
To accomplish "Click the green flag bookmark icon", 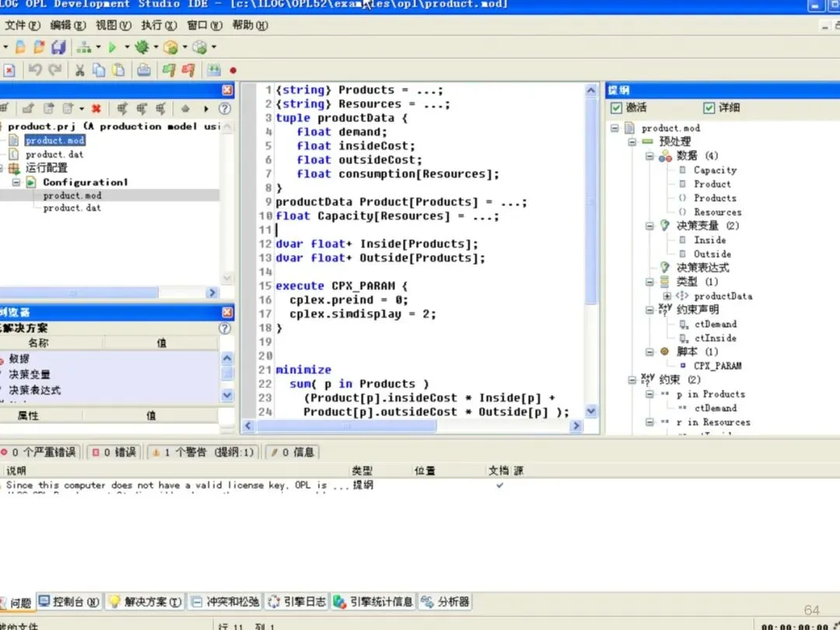I will pyautogui.click(x=169, y=70).
